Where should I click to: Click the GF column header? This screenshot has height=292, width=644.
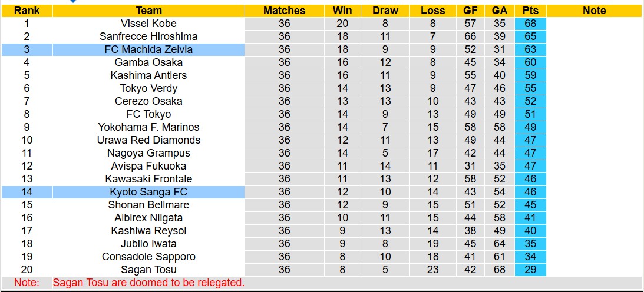[470, 11]
